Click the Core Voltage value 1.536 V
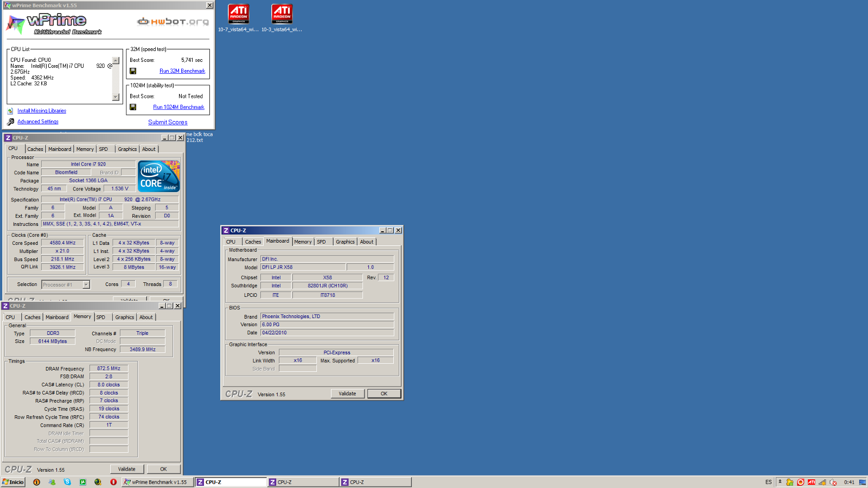868x488 pixels. pyautogui.click(x=120, y=189)
